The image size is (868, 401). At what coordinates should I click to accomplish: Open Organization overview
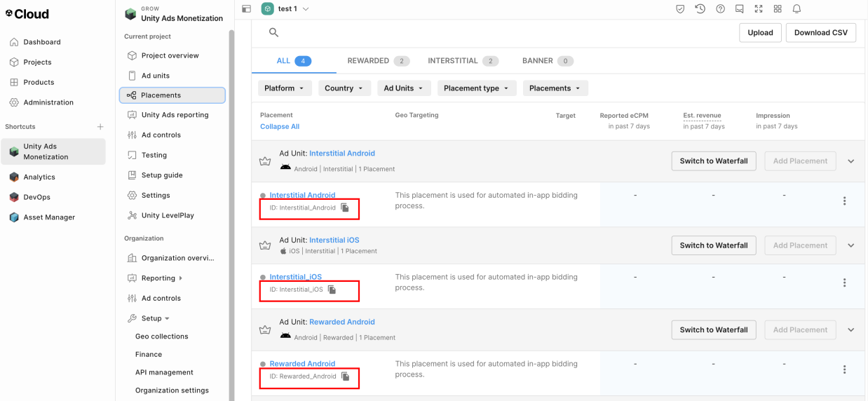point(177,258)
